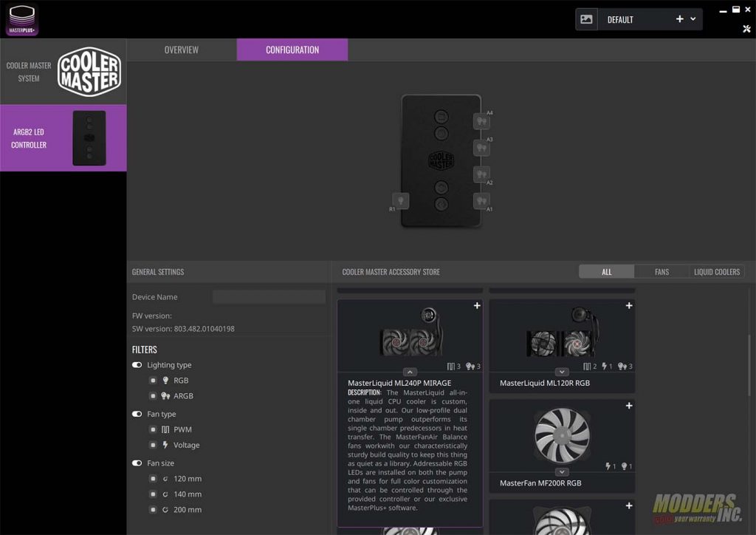Add MasterLiquid ML240P MIRAGE with plus
The image size is (756, 535).
coord(477,305)
